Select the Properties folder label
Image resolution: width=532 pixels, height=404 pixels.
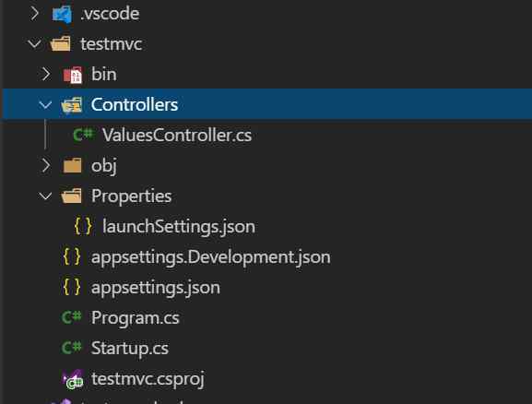[x=131, y=196]
